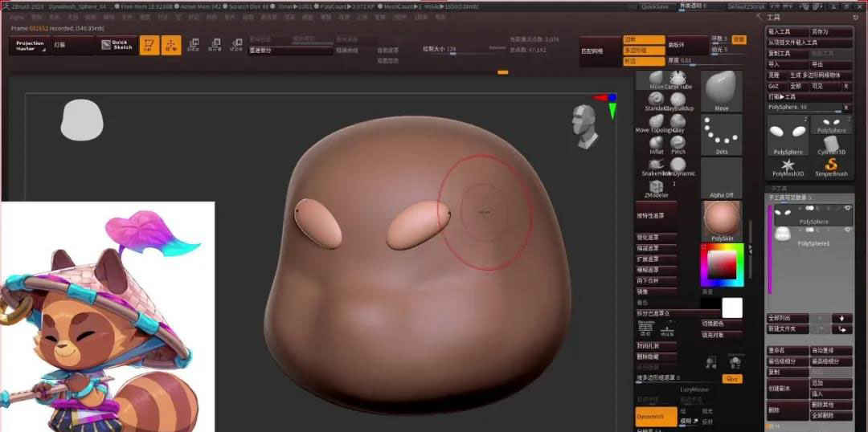This screenshot has height=432, width=868.
Task: Toggle visibility eye of PolySphere subtool
Action: (847, 208)
